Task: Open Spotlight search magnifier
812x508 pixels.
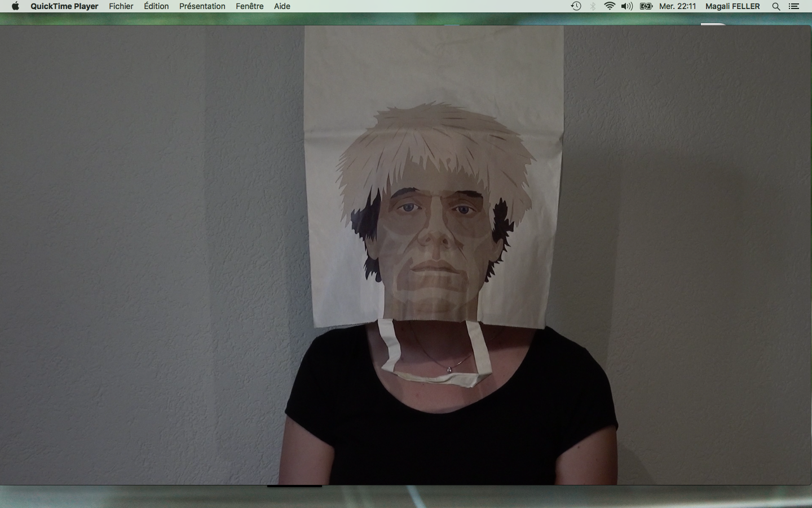Action: pos(776,6)
